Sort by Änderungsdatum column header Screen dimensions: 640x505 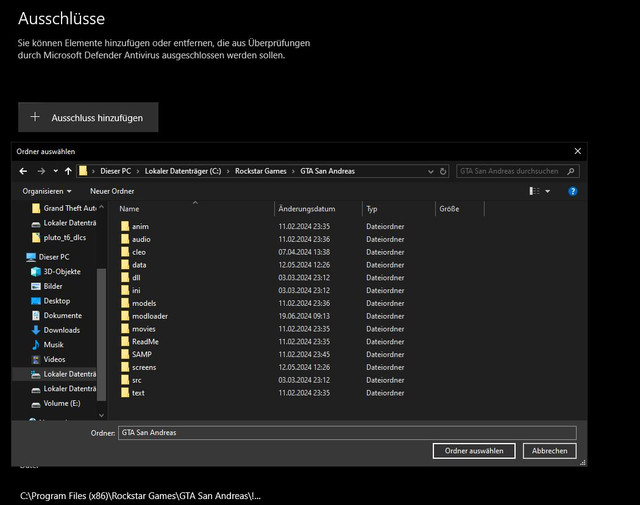pyautogui.click(x=307, y=209)
